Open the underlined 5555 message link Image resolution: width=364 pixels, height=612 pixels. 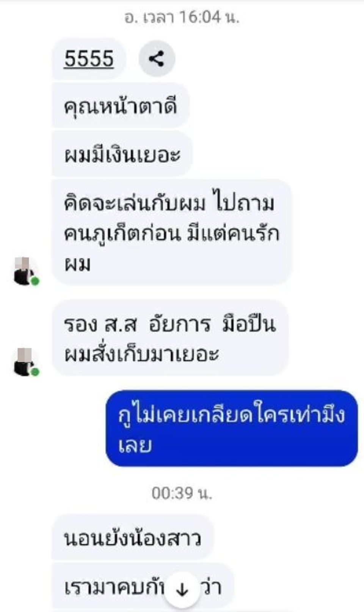click(89, 59)
